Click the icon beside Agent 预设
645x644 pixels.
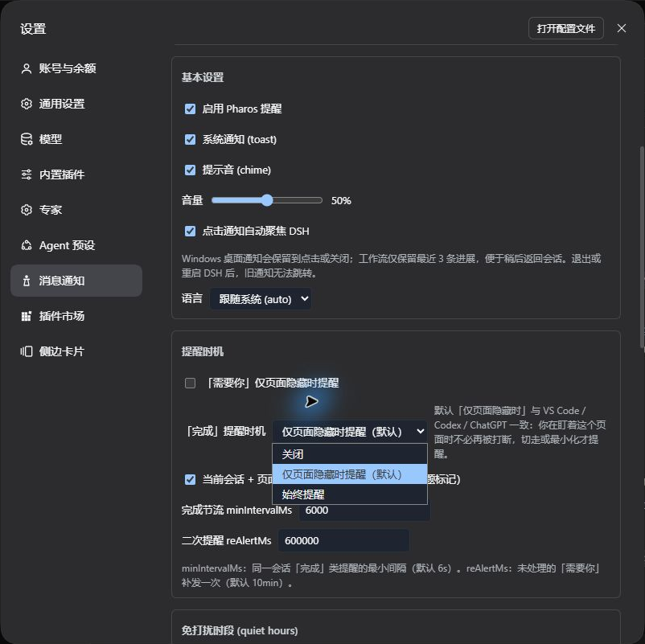point(27,245)
